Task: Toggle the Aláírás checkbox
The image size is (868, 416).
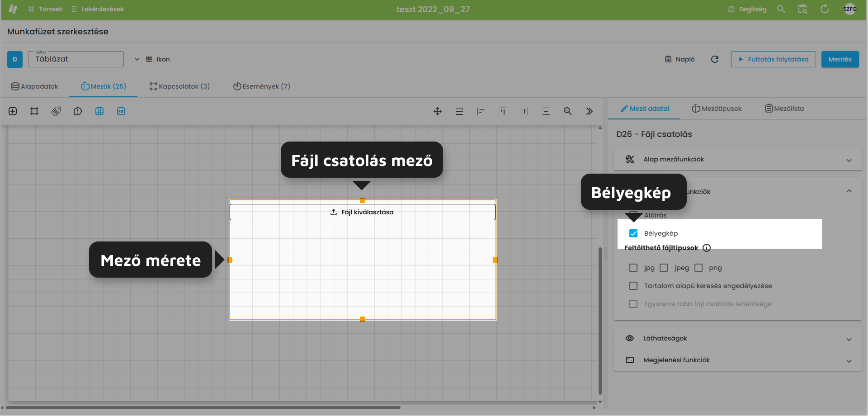Action: coord(633,215)
